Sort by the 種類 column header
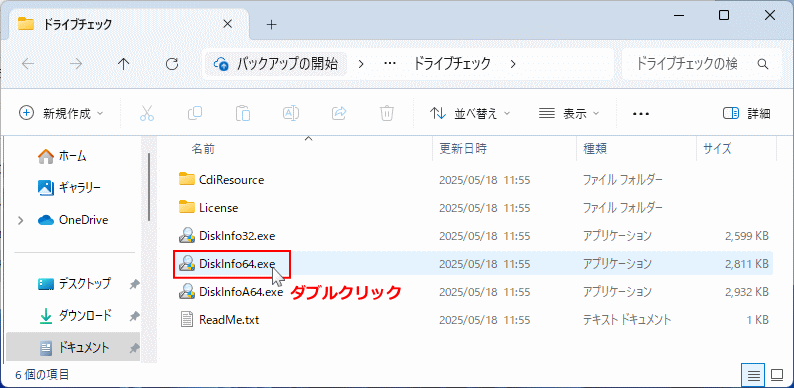Screen dimensions: 794x388 tap(595, 148)
